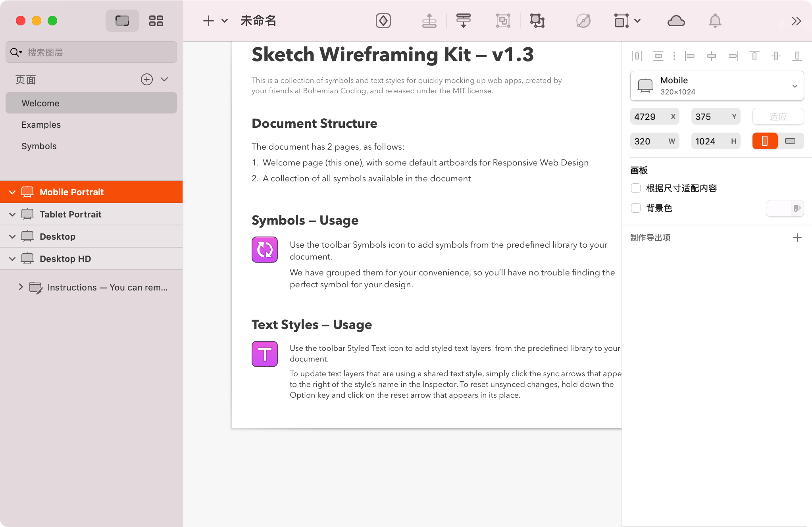Select the Desktop HD artboard layer
Screen dimensions: 812x527
91,259
